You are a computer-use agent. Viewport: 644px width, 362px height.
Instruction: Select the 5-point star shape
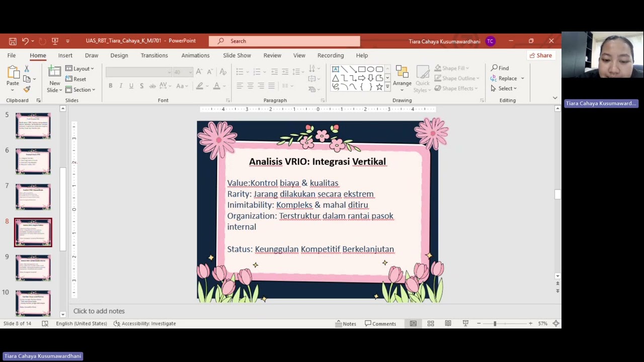tap(379, 86)
